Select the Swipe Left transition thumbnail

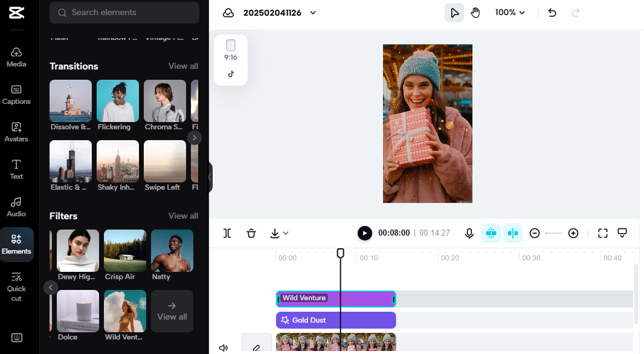(x=165, y=161)
